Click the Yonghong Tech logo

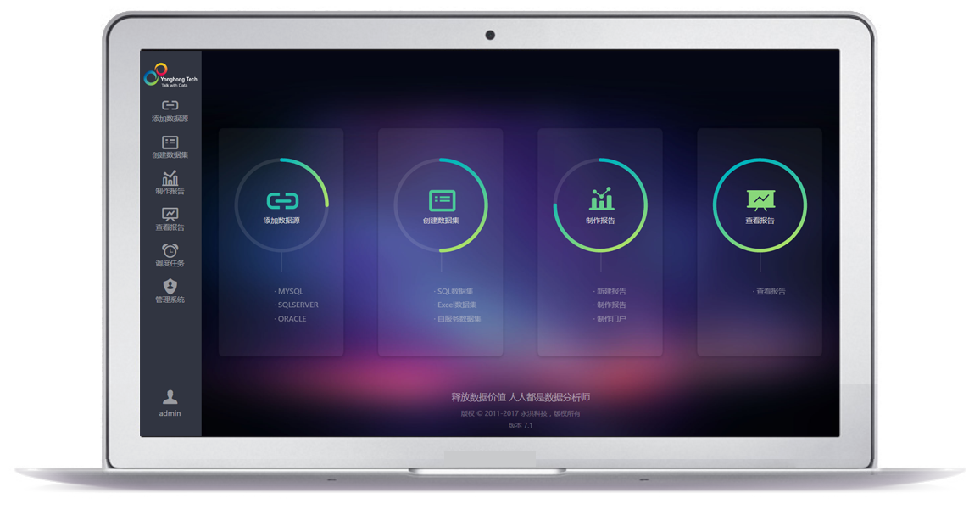point(170,75)
